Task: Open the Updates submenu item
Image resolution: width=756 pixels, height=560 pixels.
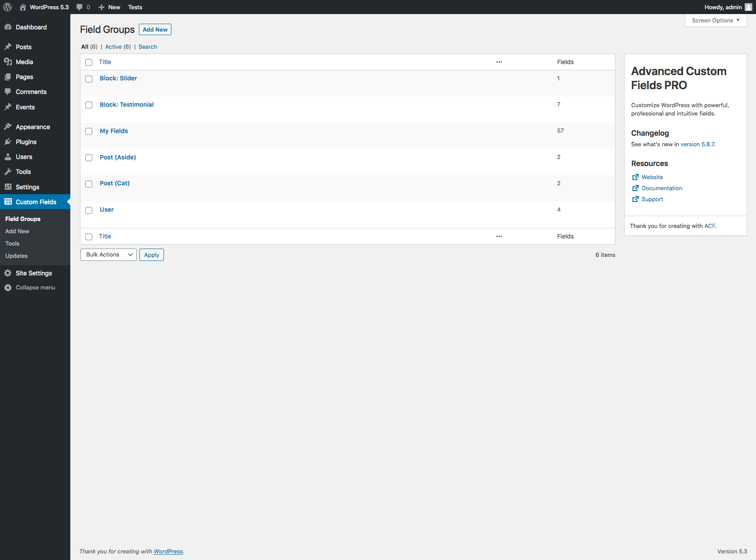Action: click(16, 256)
